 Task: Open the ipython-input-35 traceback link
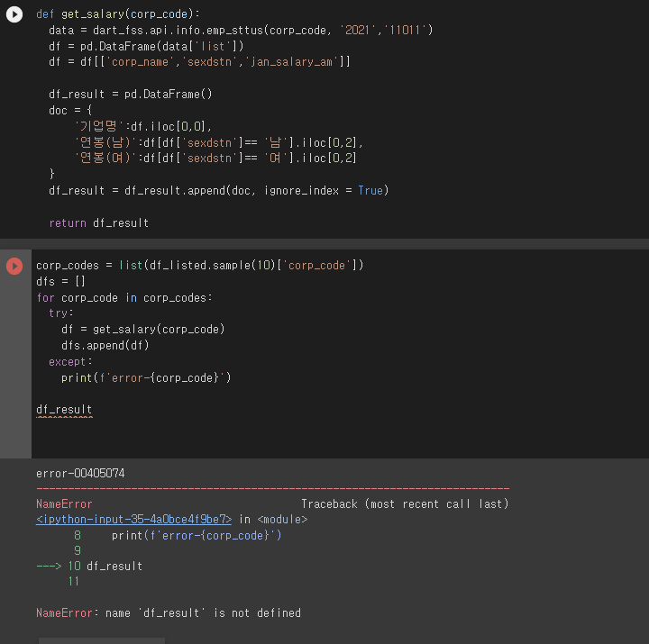133,520
